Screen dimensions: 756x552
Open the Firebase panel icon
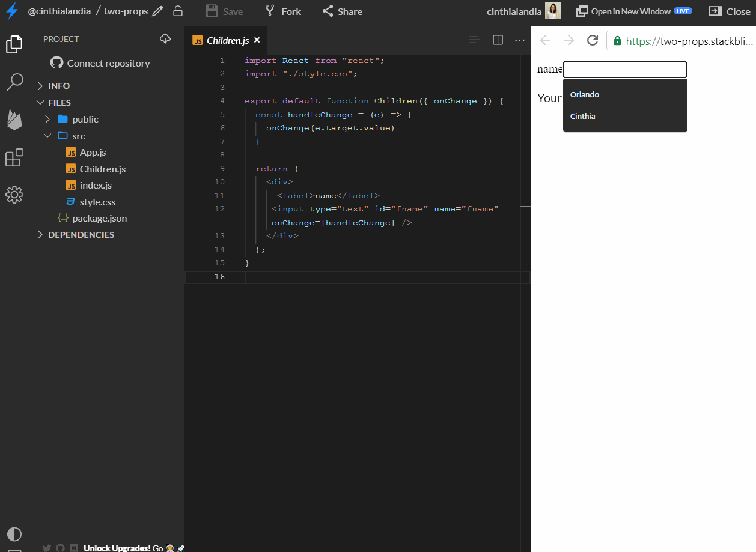(14, 120)
